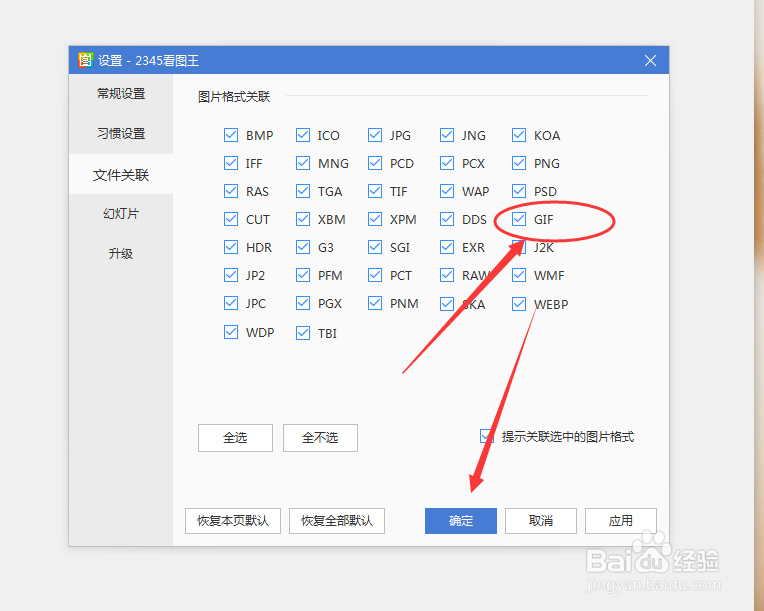Toggle the XPM format association
Screen dimensions: 764x611
pyautogui.click(x=375, y=219)
